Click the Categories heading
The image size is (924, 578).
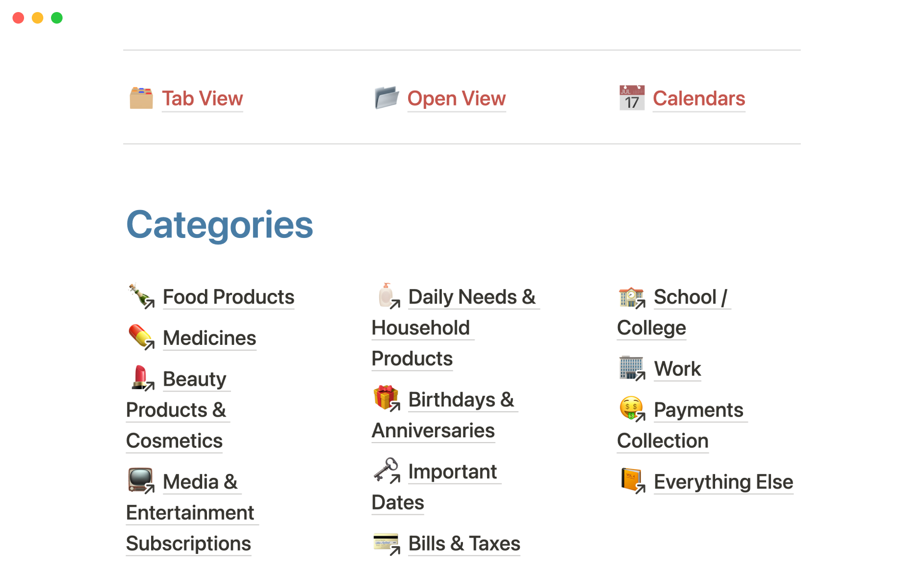tap(219, 225)
